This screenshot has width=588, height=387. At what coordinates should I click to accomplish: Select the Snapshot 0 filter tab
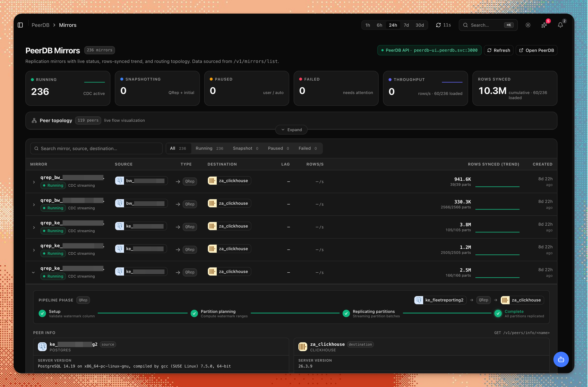[x=246, y=148]
